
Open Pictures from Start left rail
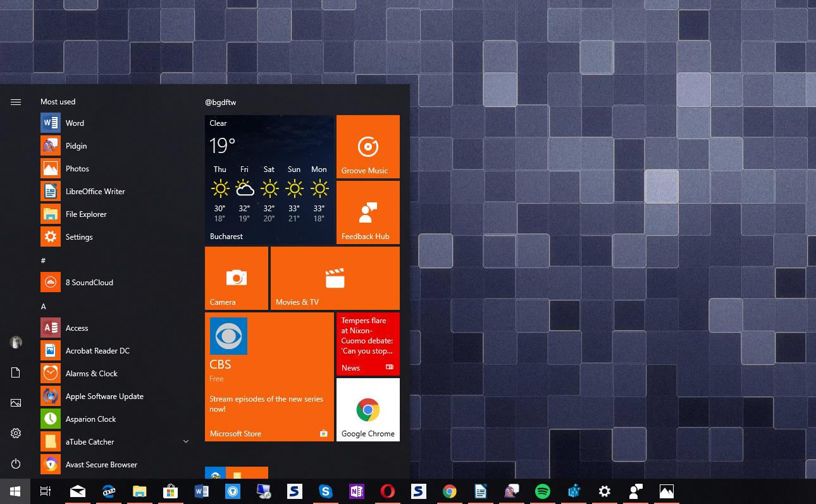(16, 403)
